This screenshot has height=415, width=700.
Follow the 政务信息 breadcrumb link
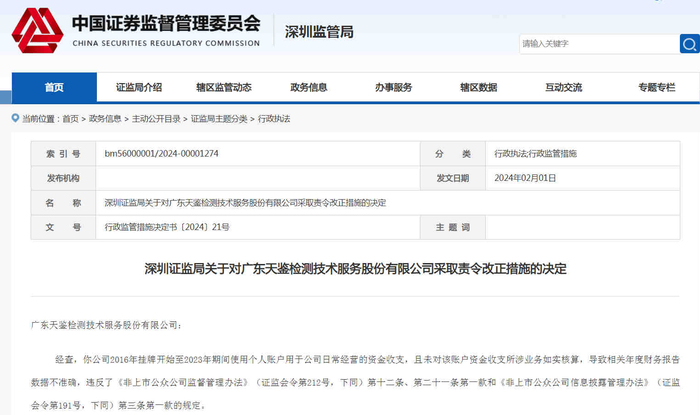[x=105, y=119]
